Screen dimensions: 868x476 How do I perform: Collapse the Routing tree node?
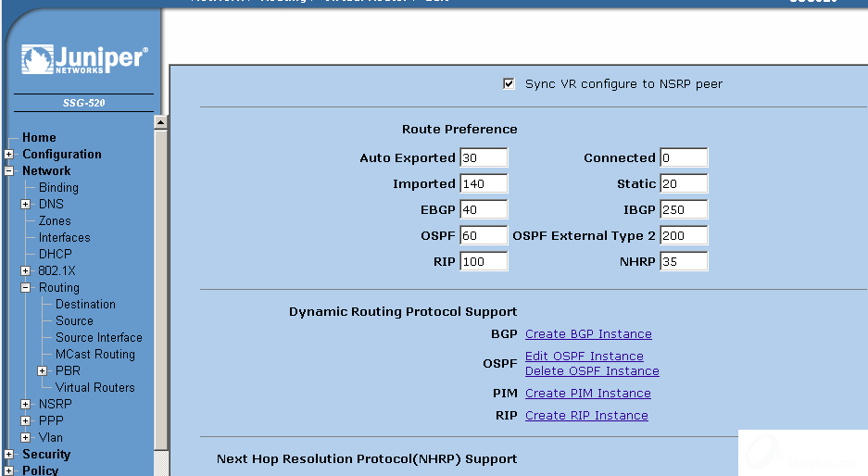pyautogui.click(x=26, y=288)
